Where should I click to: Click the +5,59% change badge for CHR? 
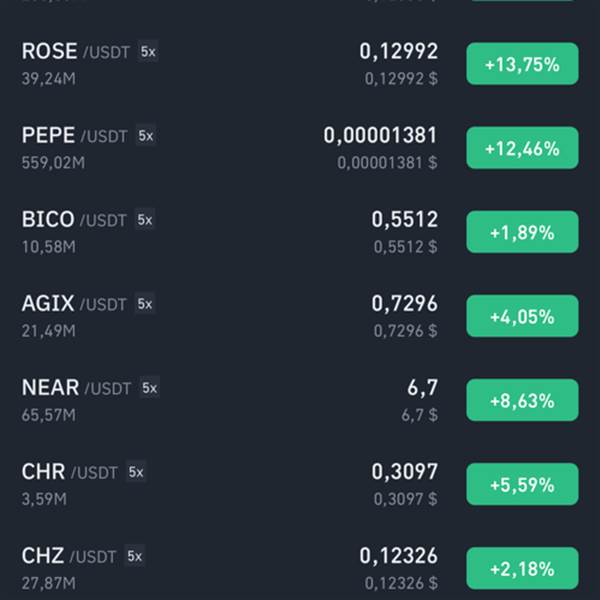[x=522, y=485]
